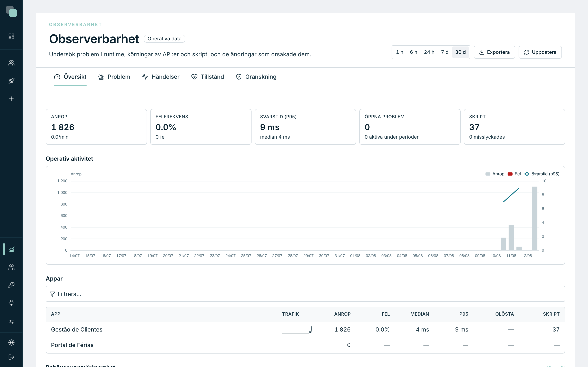The width and height of the screenshot is (588, 367).
Task: Switch to the Problem tab
Action: tap(114, 77)
